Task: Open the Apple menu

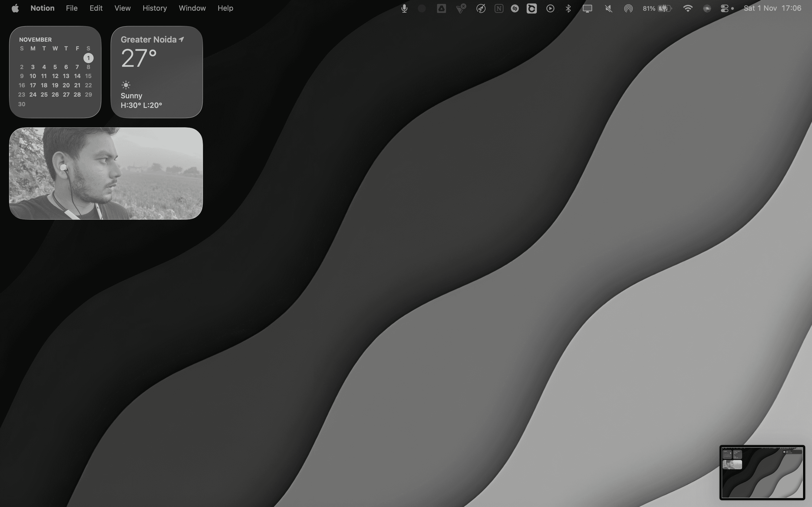Action: tap(15, 8)
